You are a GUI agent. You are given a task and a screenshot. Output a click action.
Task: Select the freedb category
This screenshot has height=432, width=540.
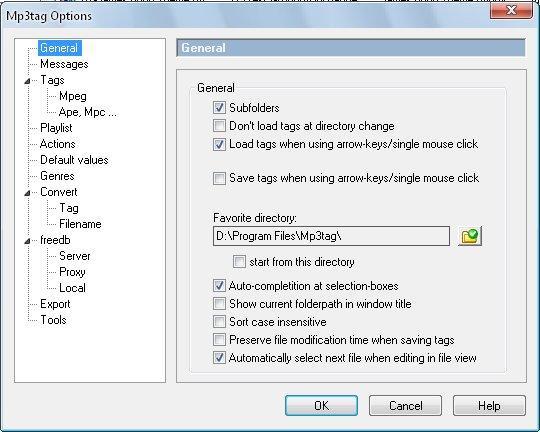[55, 240]
